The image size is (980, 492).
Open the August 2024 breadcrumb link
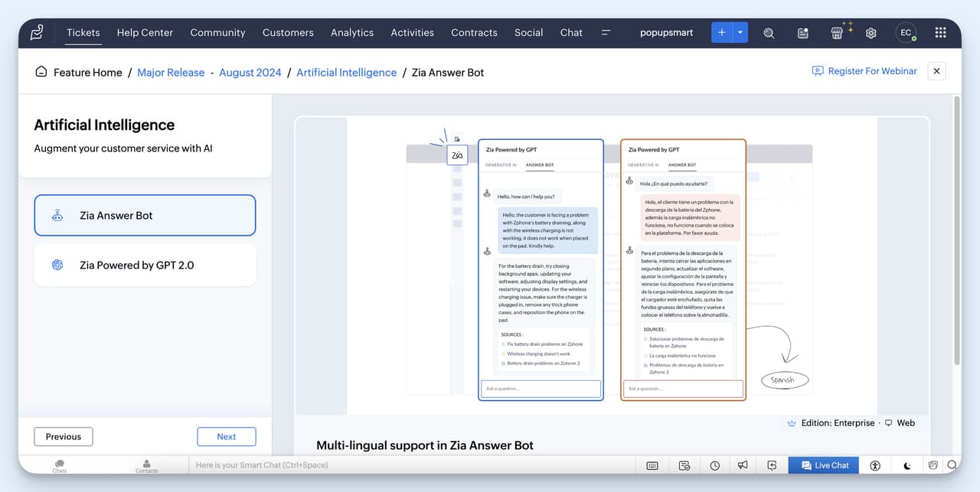pos(250,73)
